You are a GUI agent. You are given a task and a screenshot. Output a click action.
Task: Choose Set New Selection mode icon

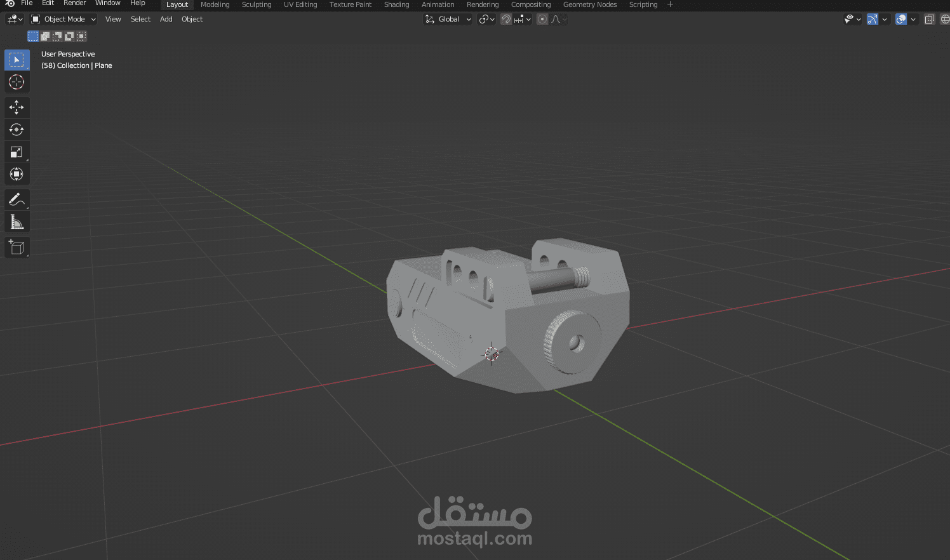pyautogui.click(x=33, y=36)
